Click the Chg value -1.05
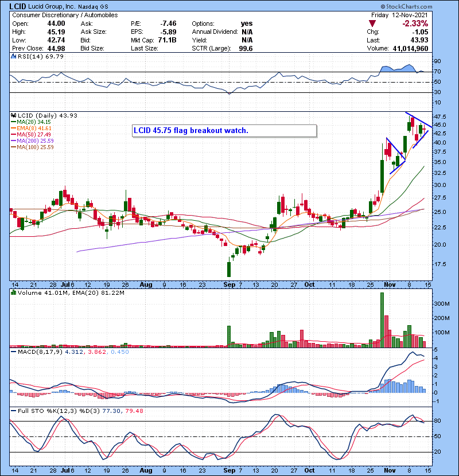 click(420, 32)
